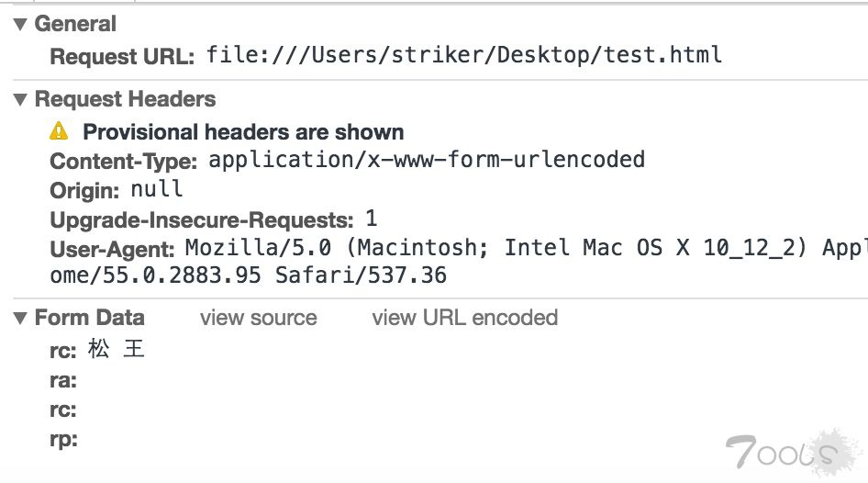
Task: Open the view source link
Action: click(x=258, y=318)
